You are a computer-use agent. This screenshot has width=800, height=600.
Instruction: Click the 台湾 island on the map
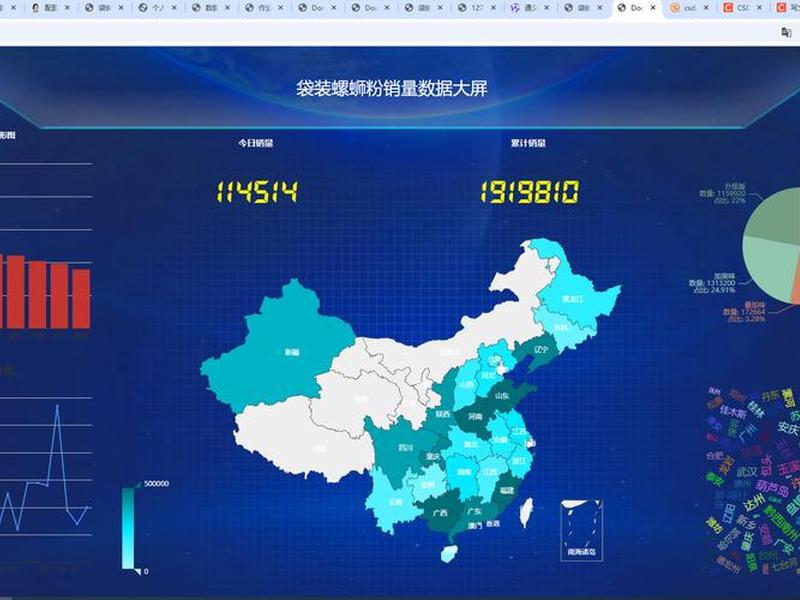pyautogui.click(x=526, y=513)
